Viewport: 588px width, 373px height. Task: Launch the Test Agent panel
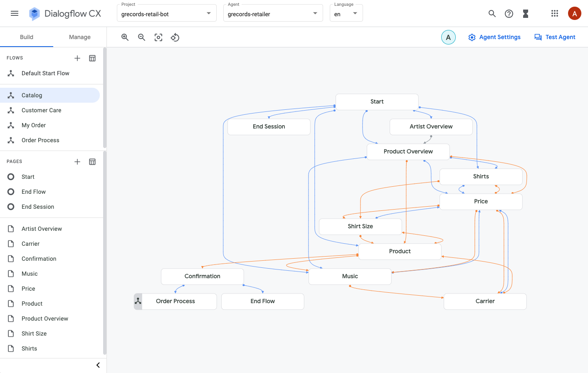pyautogui.click(x=555, y=37)
